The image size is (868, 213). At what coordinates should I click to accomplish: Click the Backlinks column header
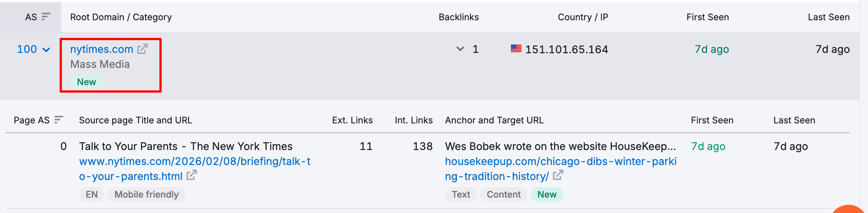459,17
